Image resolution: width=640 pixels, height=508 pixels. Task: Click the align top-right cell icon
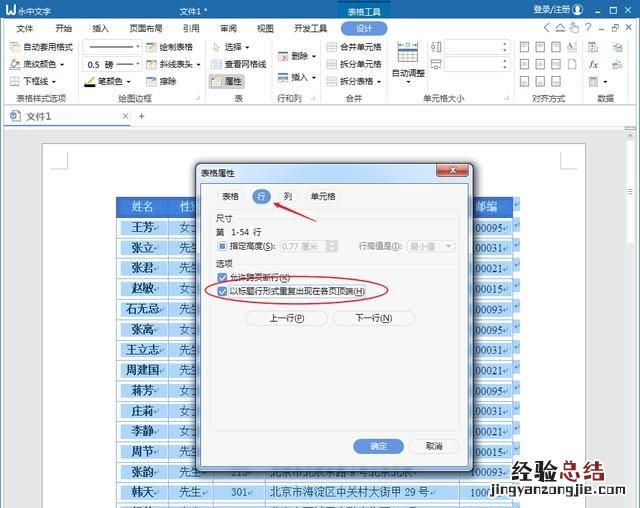click(x=556, y=47)
